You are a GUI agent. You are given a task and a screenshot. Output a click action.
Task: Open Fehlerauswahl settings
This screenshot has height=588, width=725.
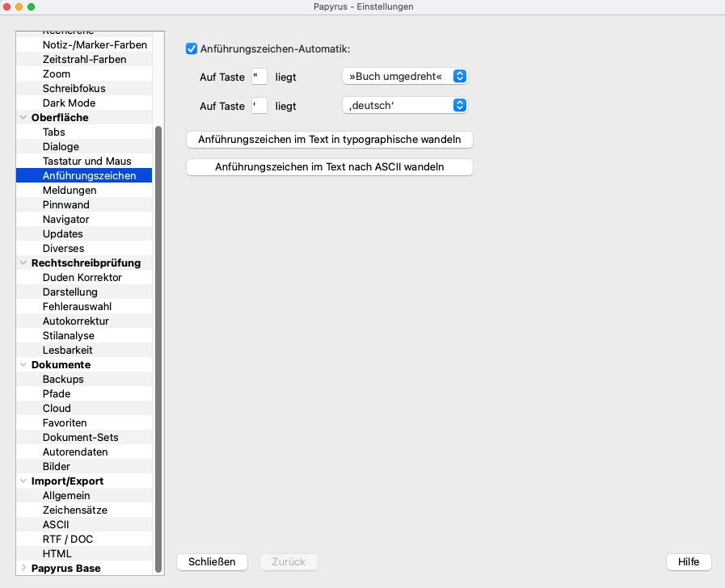(x=84, y=307)
